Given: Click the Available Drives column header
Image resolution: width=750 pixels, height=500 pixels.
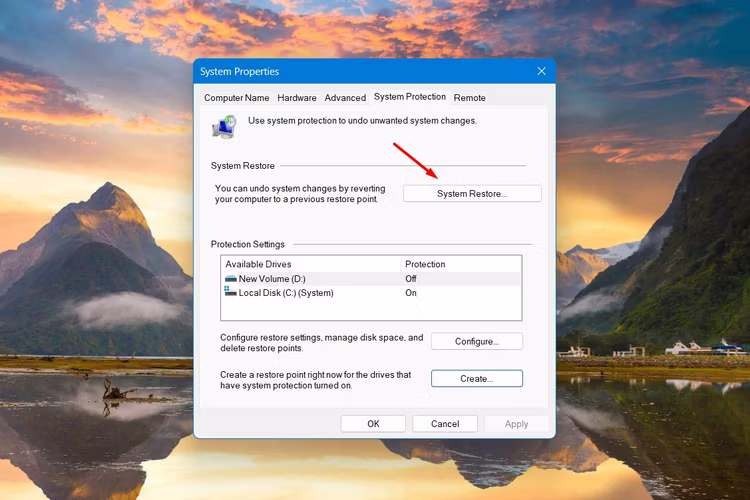Looking at the screenshot, I should (311, 264).
